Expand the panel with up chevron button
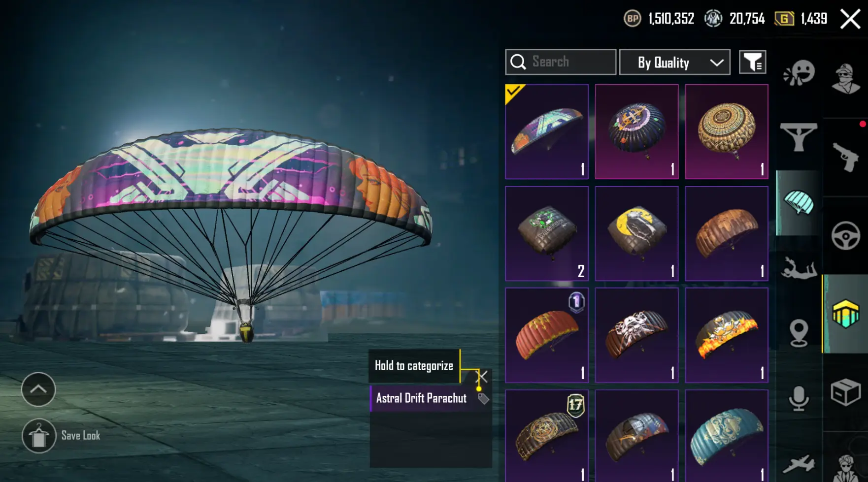 38,389
